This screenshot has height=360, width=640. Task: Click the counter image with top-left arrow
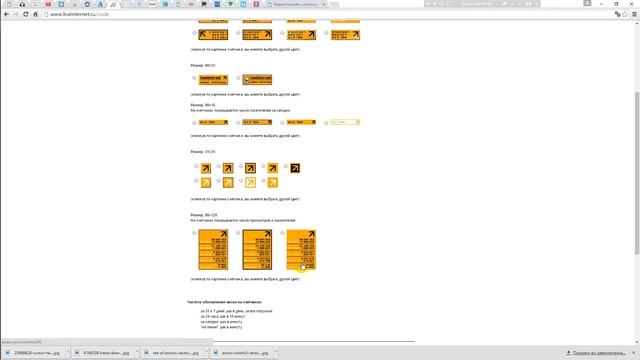pos(213,35)
